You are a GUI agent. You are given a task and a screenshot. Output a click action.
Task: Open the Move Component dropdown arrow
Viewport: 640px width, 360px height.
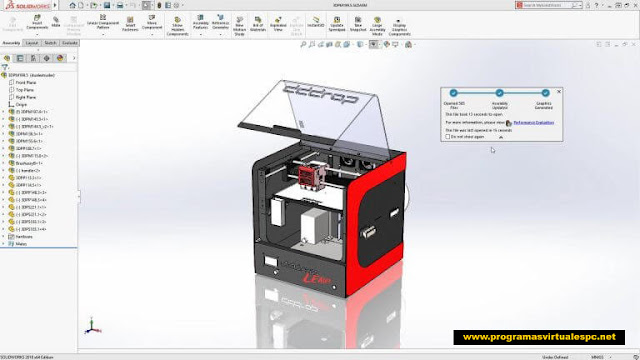point(152,34)
